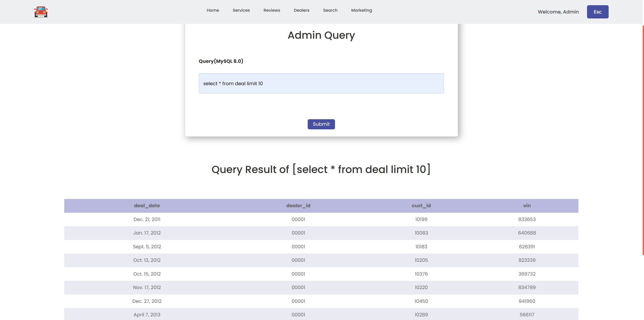Click the orange page scrollbar

[643, 140]
